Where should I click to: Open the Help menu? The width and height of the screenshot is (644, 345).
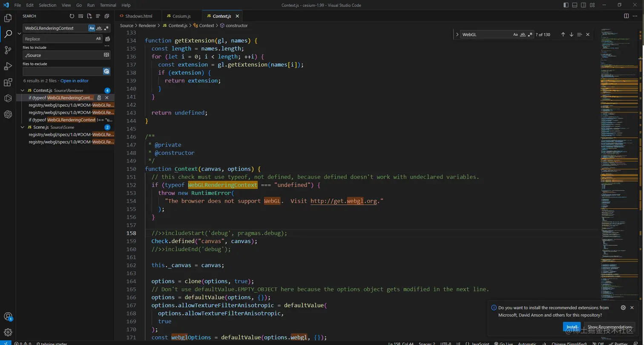[126, 5]
